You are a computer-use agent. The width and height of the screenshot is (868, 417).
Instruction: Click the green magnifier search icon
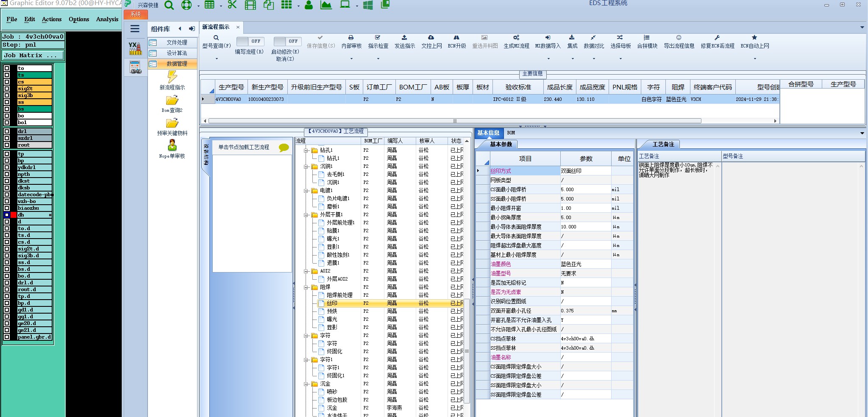169,5
